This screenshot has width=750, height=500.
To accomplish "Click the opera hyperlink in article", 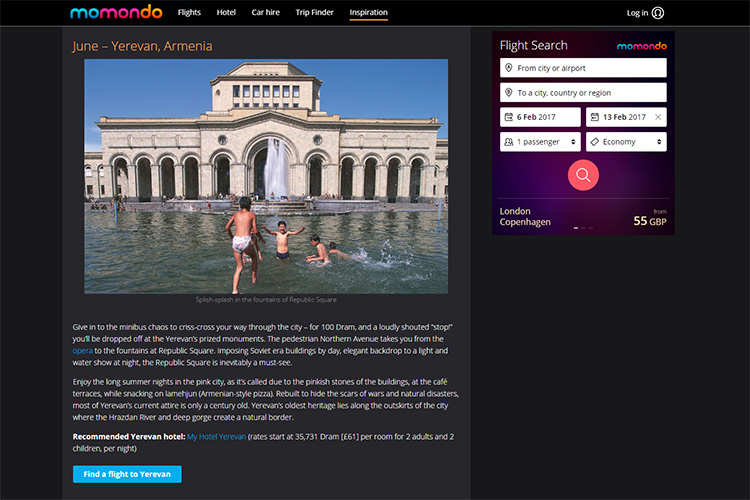I will [82, 351].
